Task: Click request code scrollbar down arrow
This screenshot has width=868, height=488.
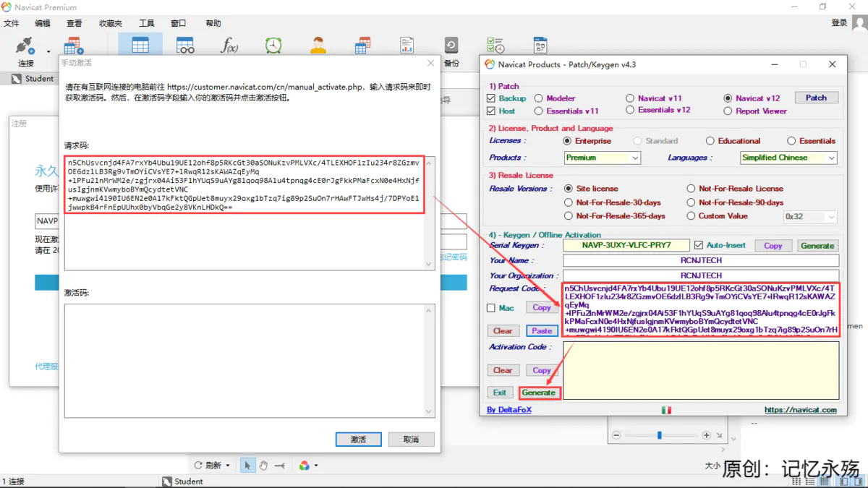Action: coord(428,265)
